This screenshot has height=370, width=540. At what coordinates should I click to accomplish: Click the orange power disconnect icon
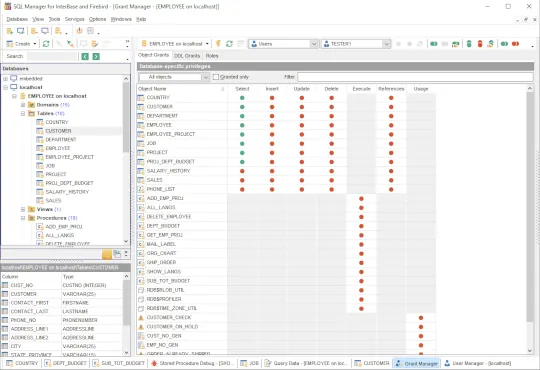coord(79,31)
